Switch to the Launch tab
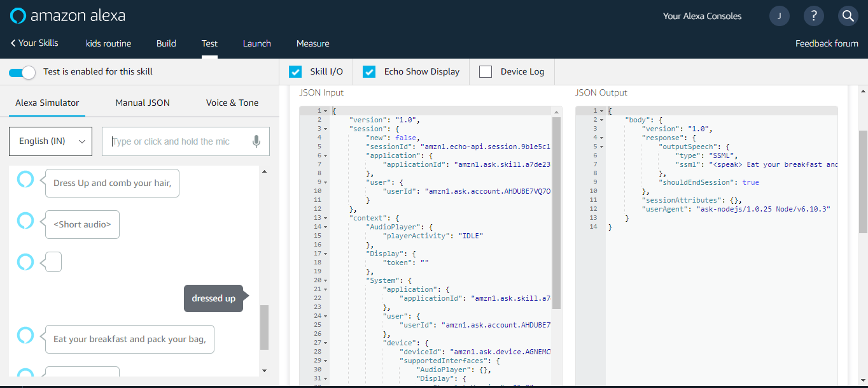 (x=257, y=43)
